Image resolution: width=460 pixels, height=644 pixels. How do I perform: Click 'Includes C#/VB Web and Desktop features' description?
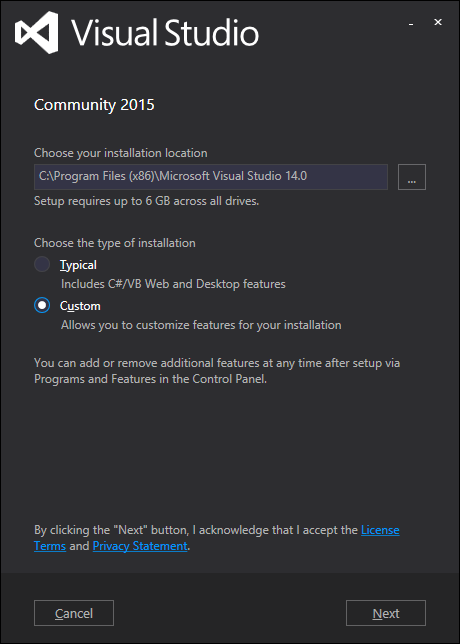point(173,284)
